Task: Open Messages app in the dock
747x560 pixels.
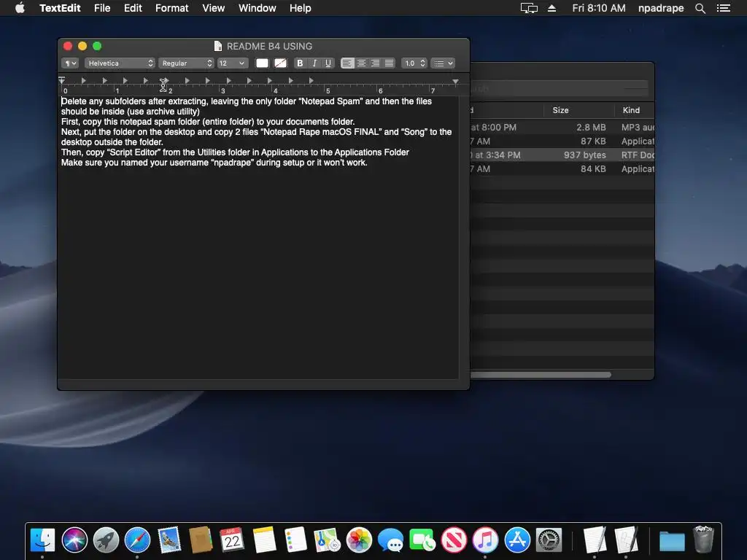Action: pyautogui.click(x=390, y=540)
